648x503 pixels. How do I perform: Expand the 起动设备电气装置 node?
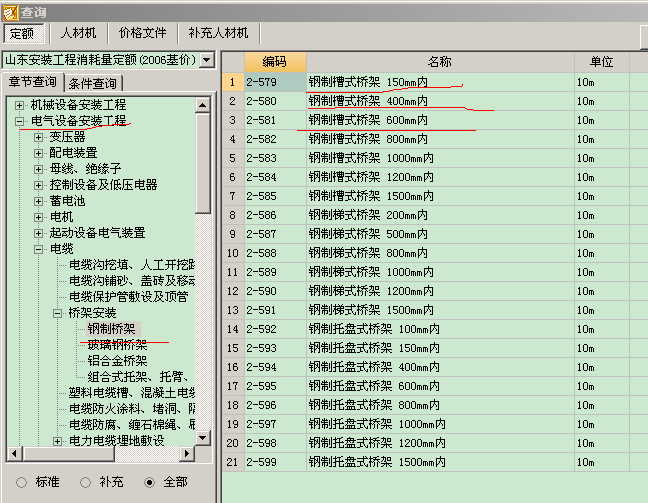coord(38,233)
